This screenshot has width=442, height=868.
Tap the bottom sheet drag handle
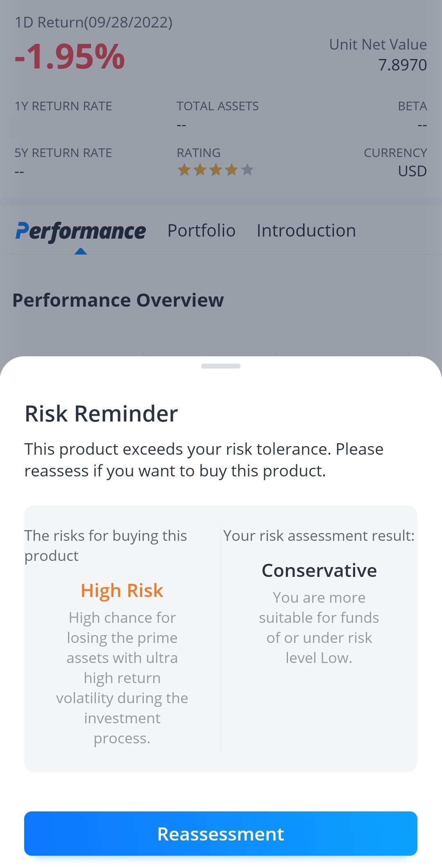point(221,366)
